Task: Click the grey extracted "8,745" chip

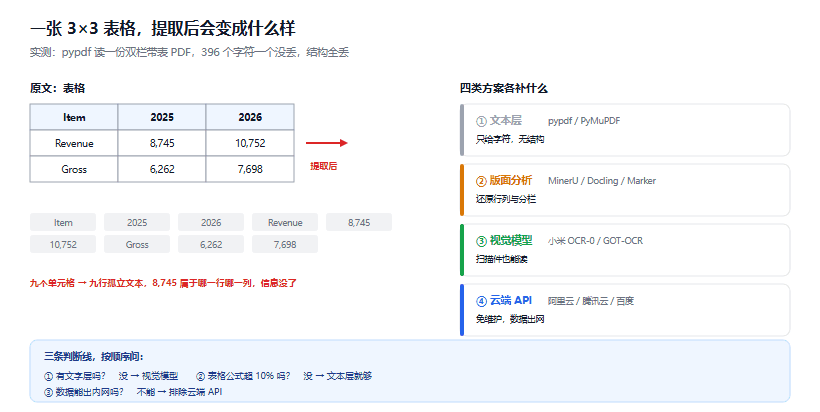Action: [x=359, y=222]
